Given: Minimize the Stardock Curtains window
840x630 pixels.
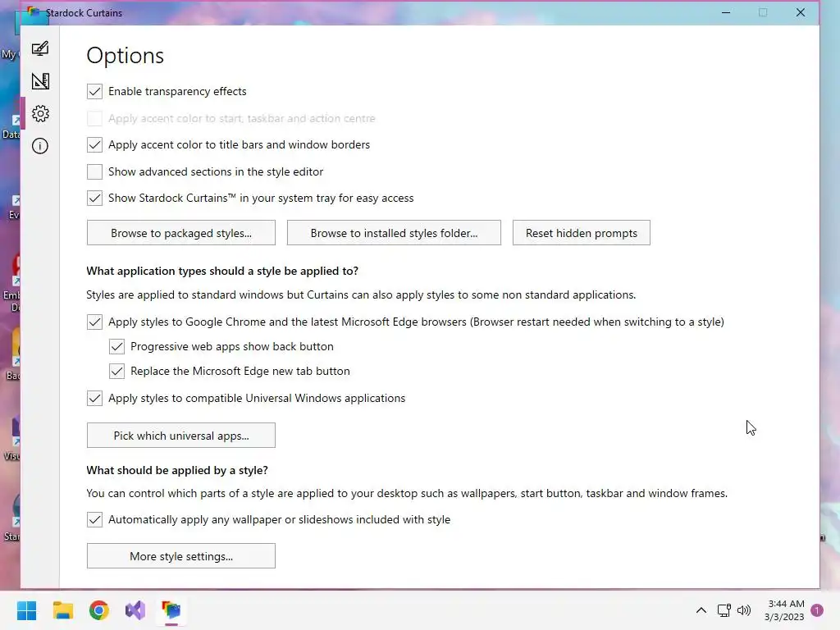Looking at the screenshot, I should pos(726,12).
